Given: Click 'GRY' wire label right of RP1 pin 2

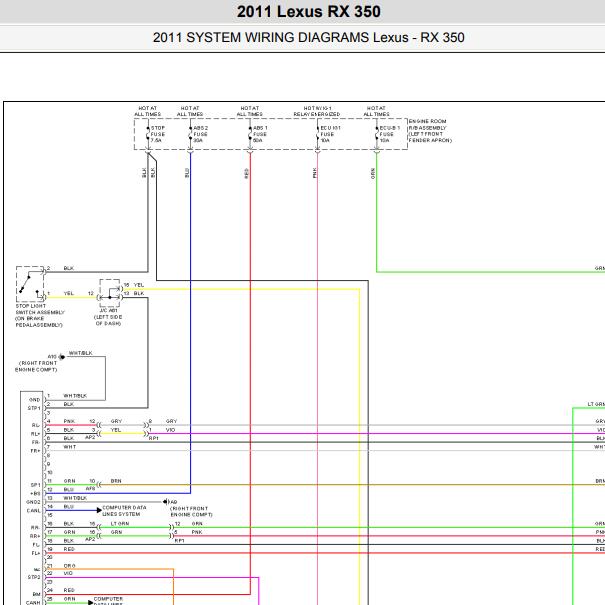Looking at the screenshot, I should 171,421.
